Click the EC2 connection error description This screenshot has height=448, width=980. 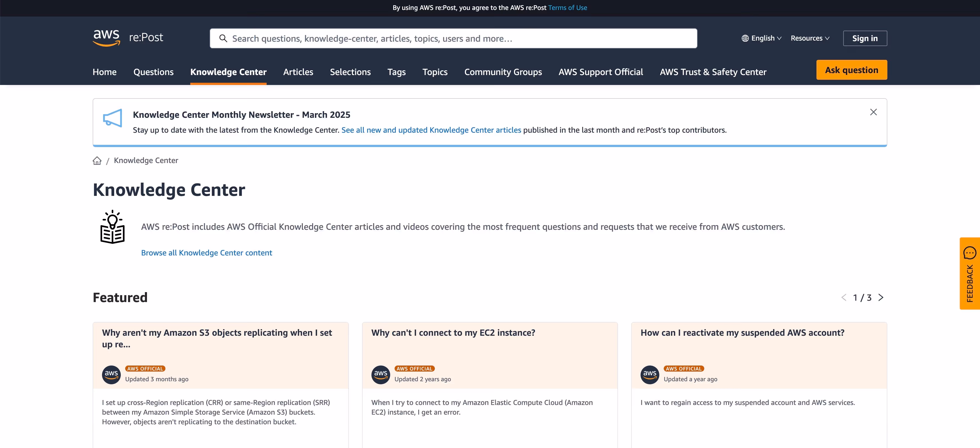click(x=482, y=407)
